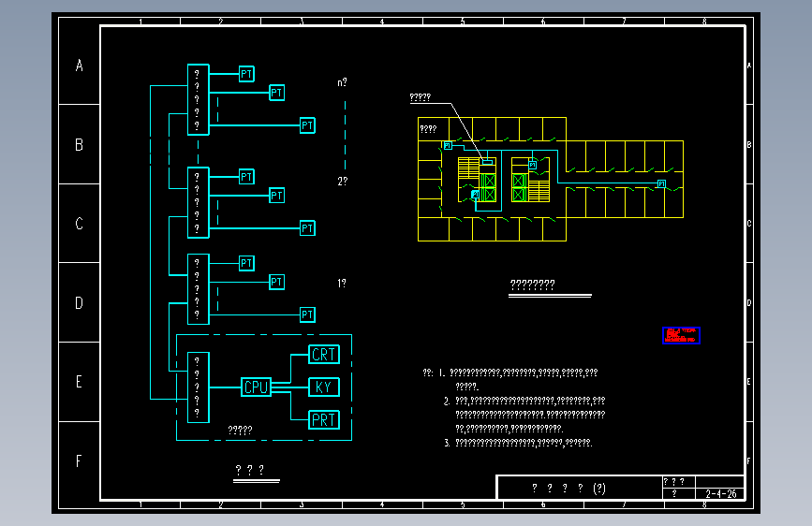Select the question-mark label inside the dashed control room box
Viewport: 812px width, 526px height.
click(x=240, y=430)
